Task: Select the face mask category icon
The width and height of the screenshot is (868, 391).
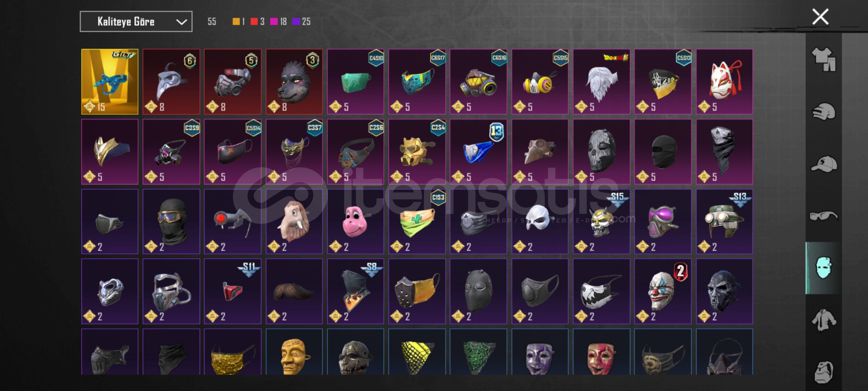Action: click(824, 268)
